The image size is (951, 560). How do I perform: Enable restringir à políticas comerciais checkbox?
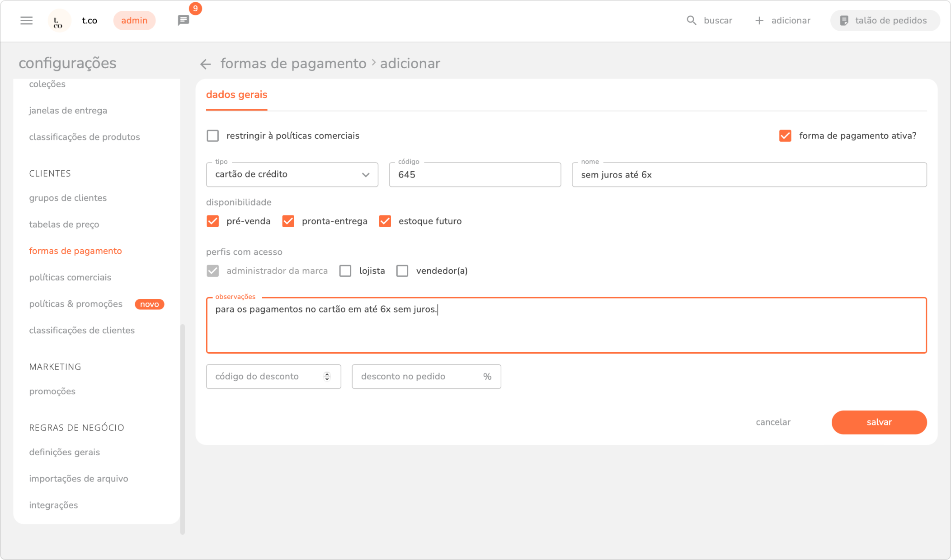[212, 135]
